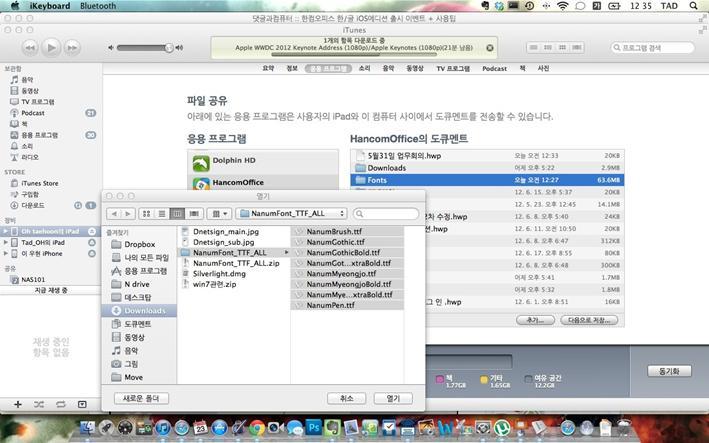The width and height of the screenshot is (709, 443).
Task: Expand Oh taehoon's iPad device tree
Action: point(5,231)
